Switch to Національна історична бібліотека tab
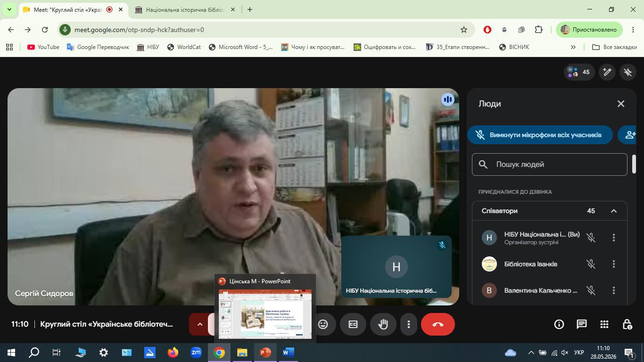The width and height of the screenshot is (644, 362). click(x=185, y=9)
